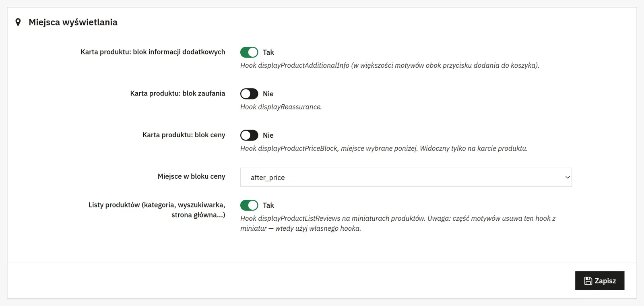The width and height of the screenshot is (644, 306).
Task: Click the Karta produktu: blok ceny label
Action: pyautogui.click(x=184, y=135)
